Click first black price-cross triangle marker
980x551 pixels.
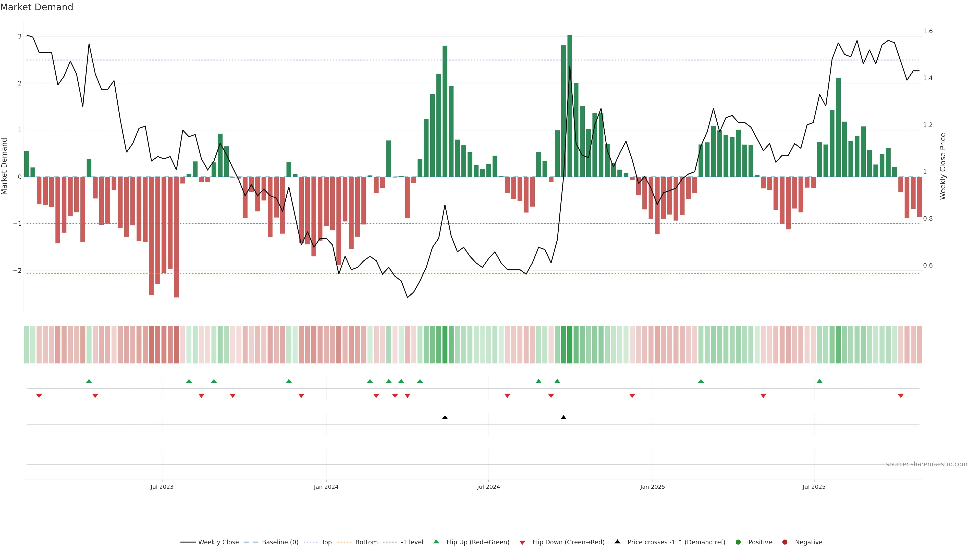pos(445,418)
